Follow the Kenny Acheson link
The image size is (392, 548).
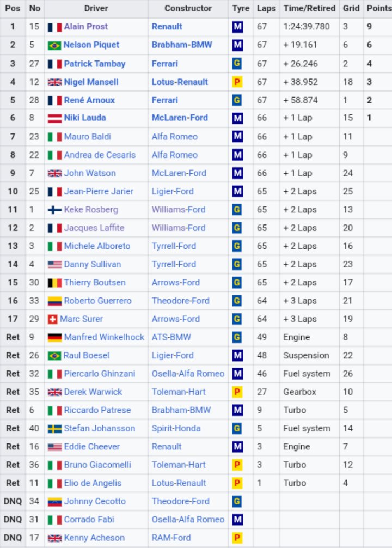[x=94, y=538]
